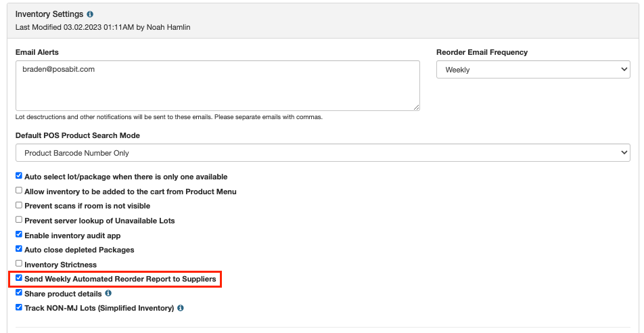Uncheck Auto select lot/package checkbox
644x333 pixels.
click(19, 176)
